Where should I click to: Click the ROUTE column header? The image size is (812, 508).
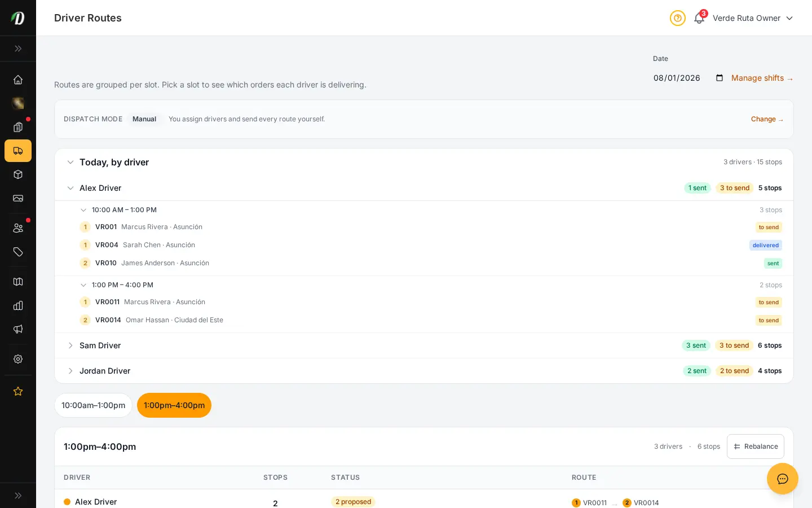[x=584, y=478]
